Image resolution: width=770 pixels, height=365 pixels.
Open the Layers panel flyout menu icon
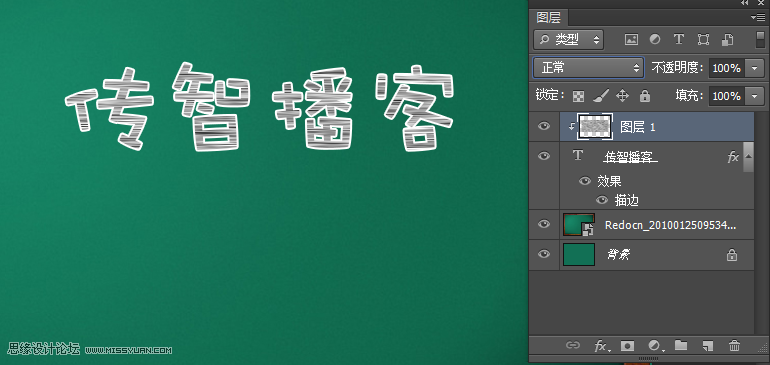758,18
